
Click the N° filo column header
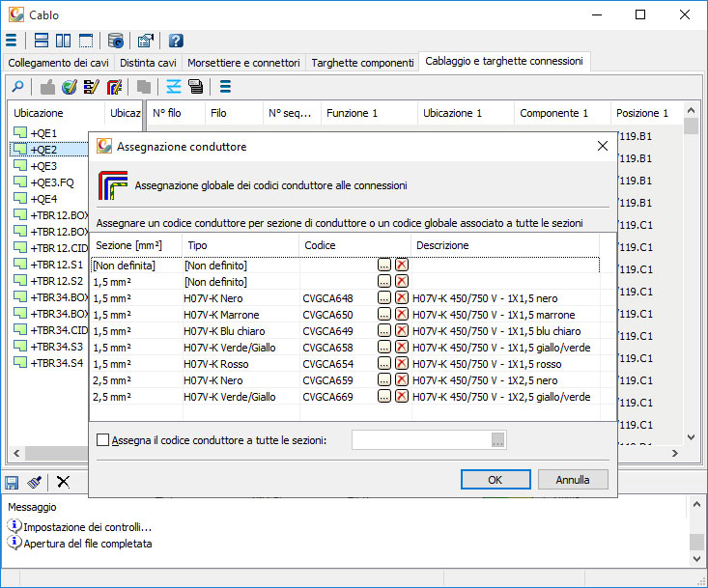pyautogui.click(x=175, y=113)
